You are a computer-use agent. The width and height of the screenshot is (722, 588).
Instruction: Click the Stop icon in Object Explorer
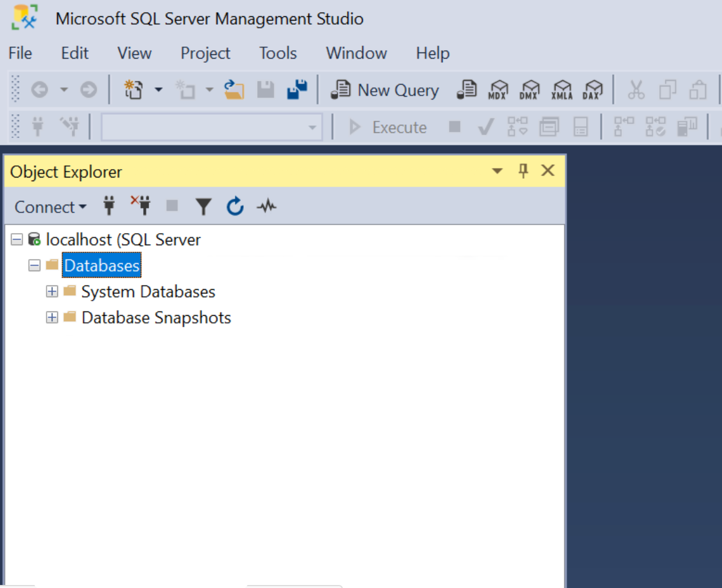[172, 205]
